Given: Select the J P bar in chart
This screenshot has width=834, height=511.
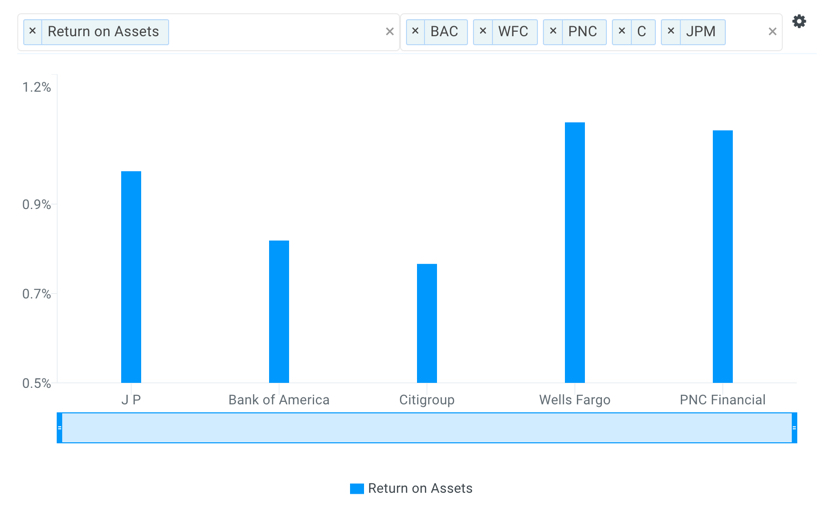Looking at the screenshot, I should (x=131, y=277).
